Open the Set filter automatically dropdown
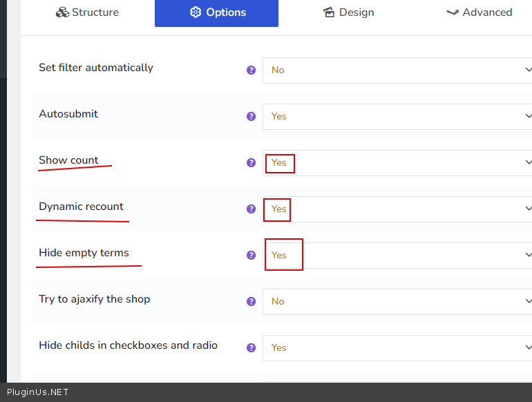The image size is (532, 402). (x=397, y=70)
